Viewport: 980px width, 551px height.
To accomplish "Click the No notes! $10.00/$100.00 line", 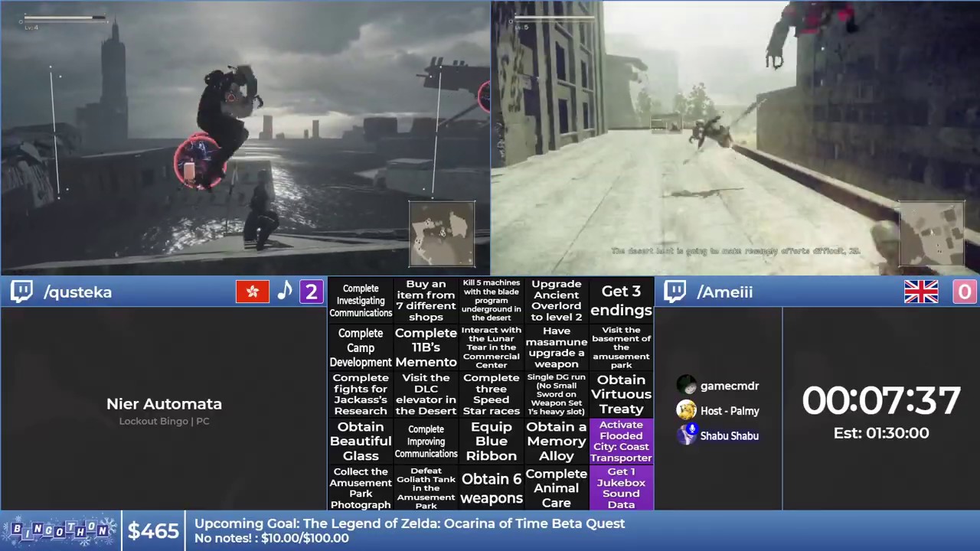I will [272, 538].
